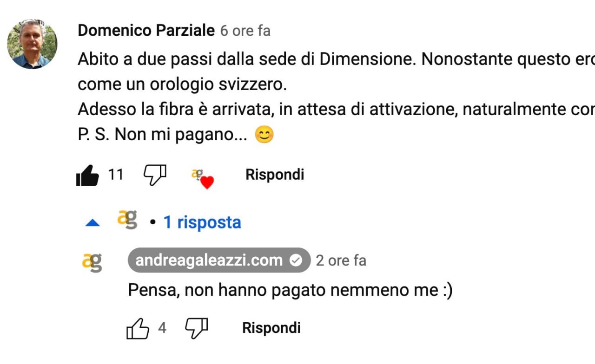The height and width of the screenshot is (364, 595).
Task: Open the andreagaleazzi.com channel badge
Action: (209, 260)
